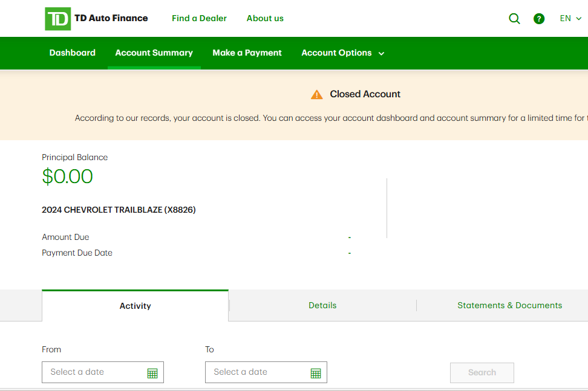The height and width of the screenshot is (391, 588).
Task: Open the To date calendar icon
Action: pos(316,373)
